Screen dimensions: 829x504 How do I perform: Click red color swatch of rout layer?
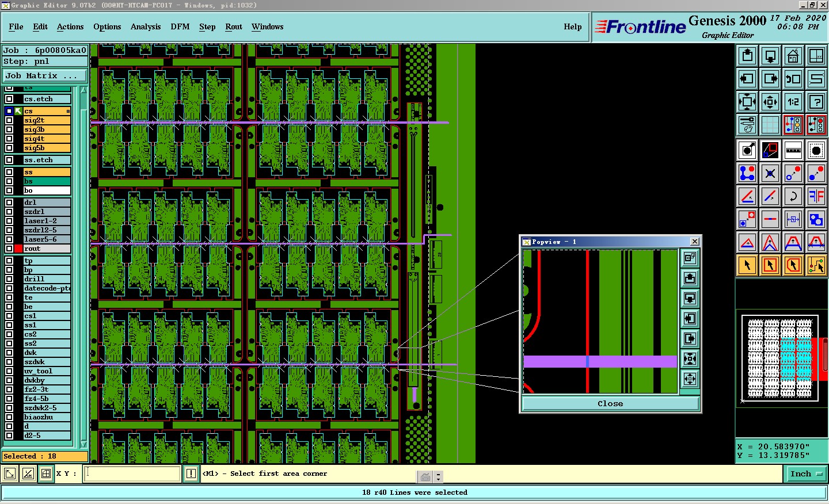(x=18, y=249)
